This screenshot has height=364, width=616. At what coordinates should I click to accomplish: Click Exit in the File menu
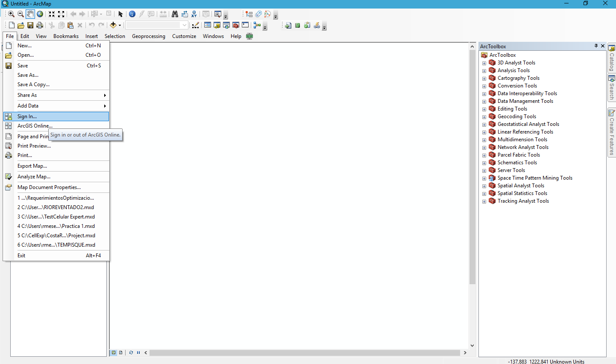56,256
